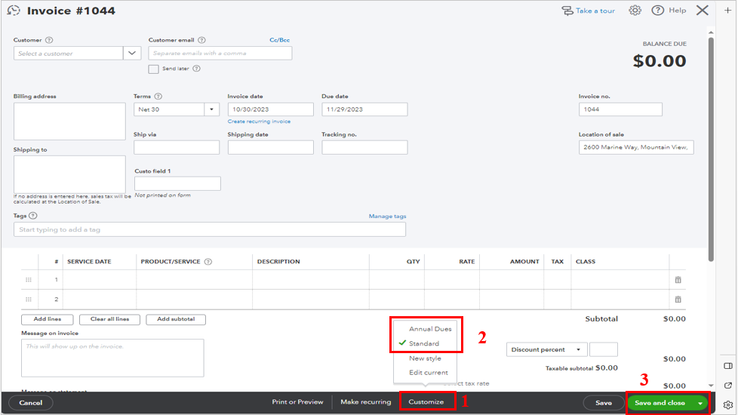Image resolution: width=738 pixels, height=415 pixels.
Task: Delete line 1 with trash icon
Action: point(678,280)
